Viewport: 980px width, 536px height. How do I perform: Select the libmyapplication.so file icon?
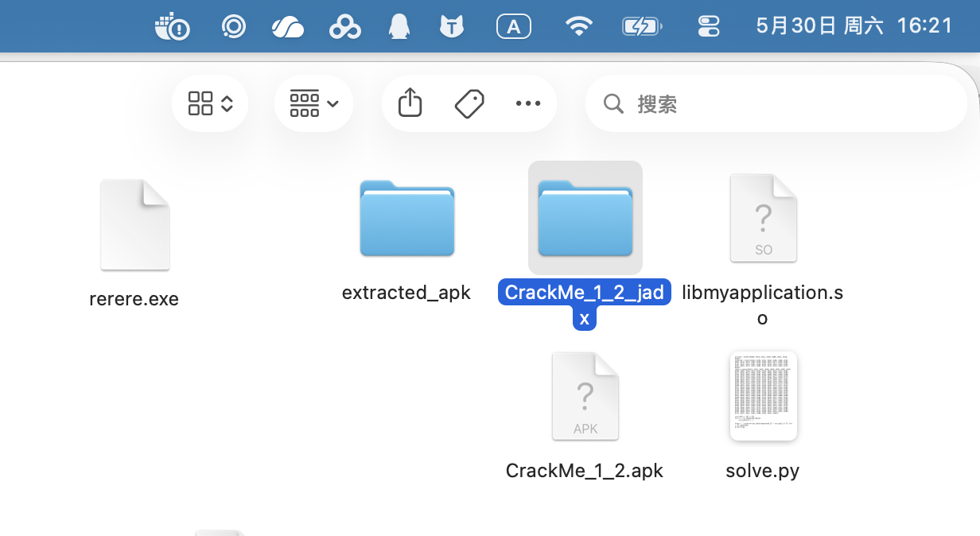(763, 219)
